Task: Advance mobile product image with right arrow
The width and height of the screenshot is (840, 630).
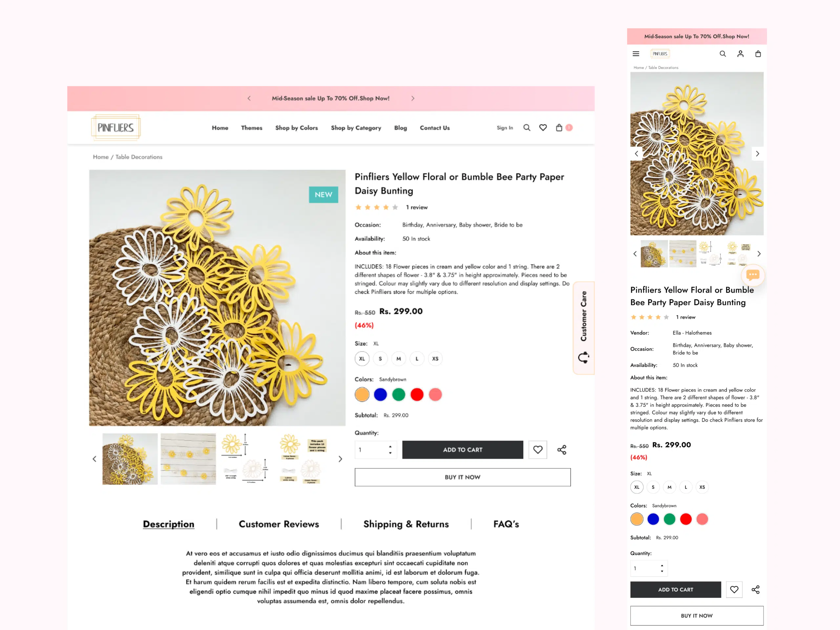Action: pos(757,154)
